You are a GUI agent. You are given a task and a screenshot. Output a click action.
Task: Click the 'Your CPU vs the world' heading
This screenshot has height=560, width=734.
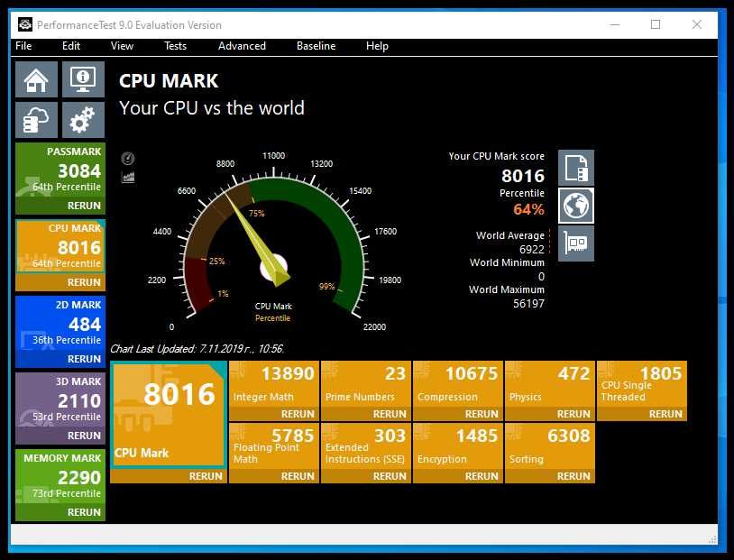pyautogui.click(x=212, y=108)
